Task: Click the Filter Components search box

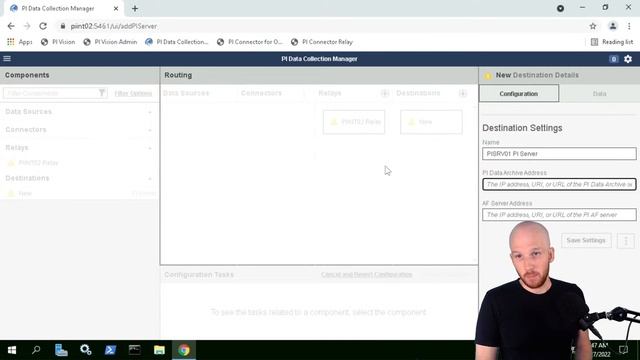Action: 50,93
